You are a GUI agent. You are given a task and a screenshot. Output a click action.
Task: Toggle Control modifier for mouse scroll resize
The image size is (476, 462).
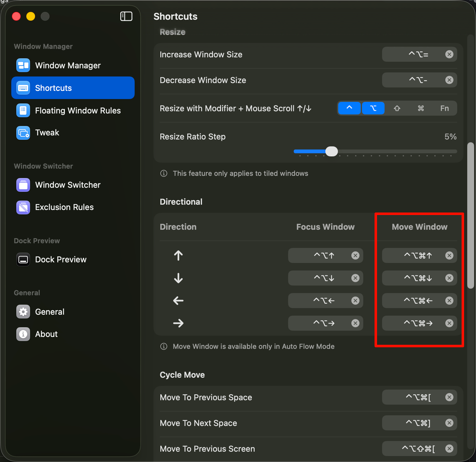pyautogui.click(x=349, y=108)
